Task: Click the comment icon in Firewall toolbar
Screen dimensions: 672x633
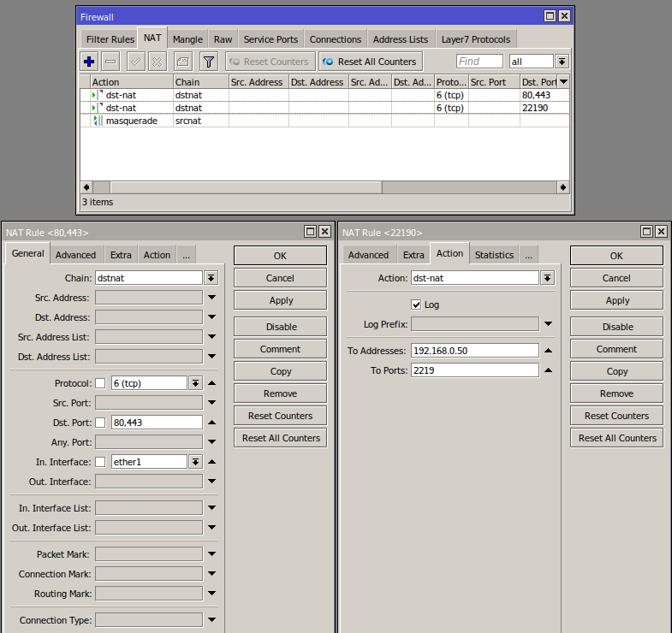Action: click(183, 62)
